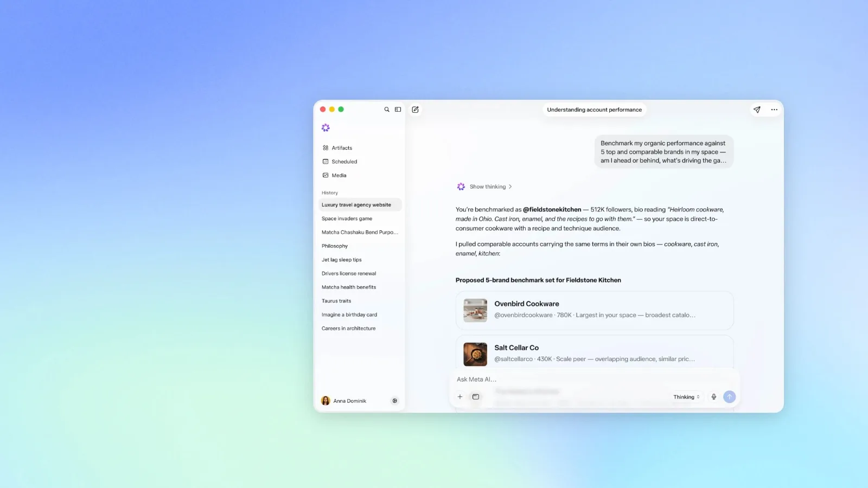Click the Anna Dominik username

(x=350, y=401)
